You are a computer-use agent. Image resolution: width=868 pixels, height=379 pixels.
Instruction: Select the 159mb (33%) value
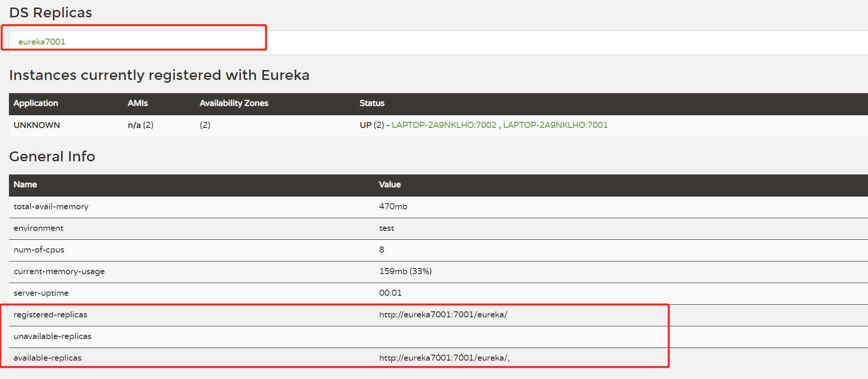406,271
